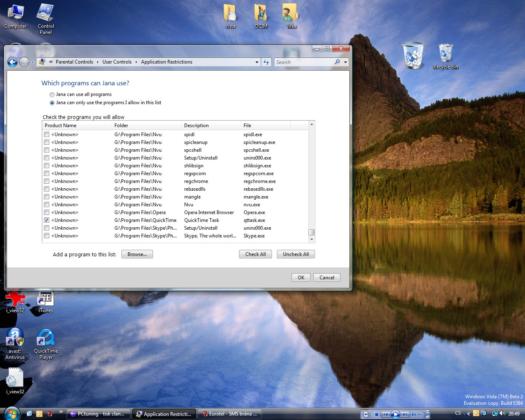
Task: Sort the list by Folder column
Action: click(146, 126)
